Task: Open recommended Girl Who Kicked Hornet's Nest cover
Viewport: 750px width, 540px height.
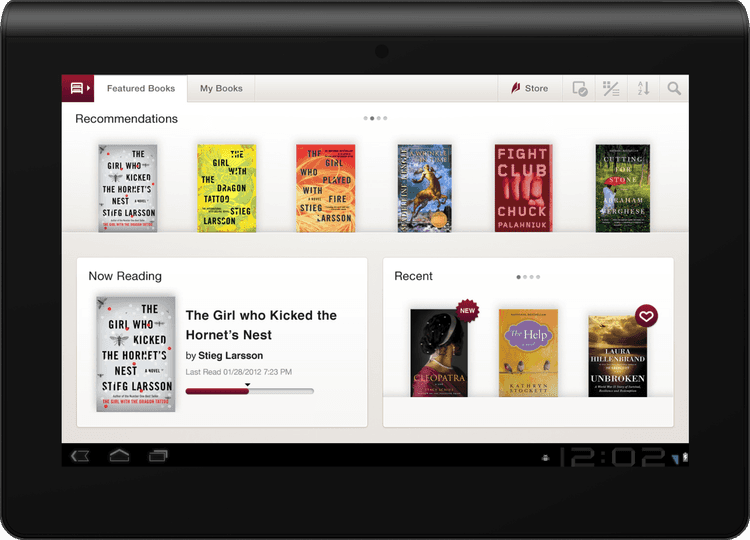Action: (128, 188)
